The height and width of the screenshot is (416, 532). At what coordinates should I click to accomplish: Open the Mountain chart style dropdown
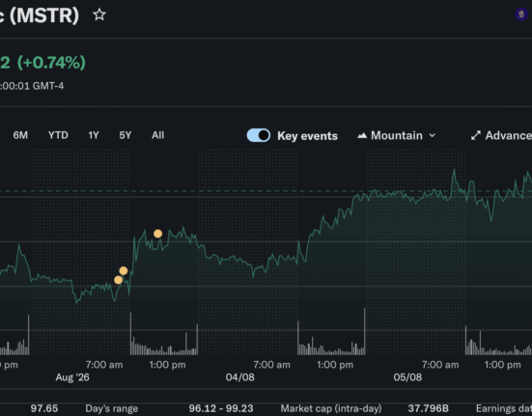point(396,136)
